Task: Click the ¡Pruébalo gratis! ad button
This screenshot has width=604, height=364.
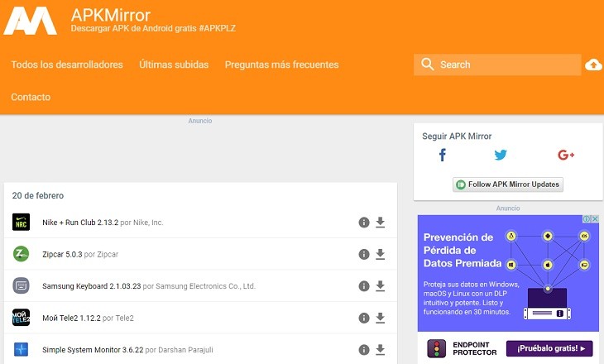Action: [549, 348]
